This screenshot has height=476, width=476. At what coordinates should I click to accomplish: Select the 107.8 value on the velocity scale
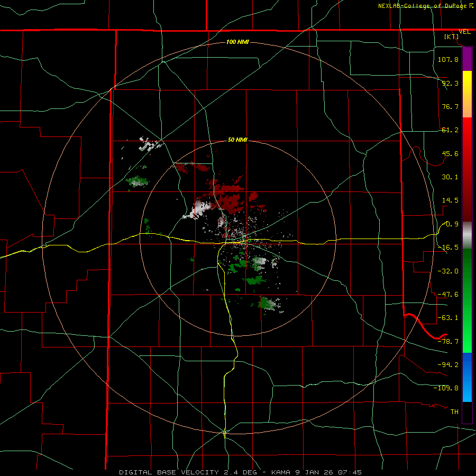coord(448,59)
